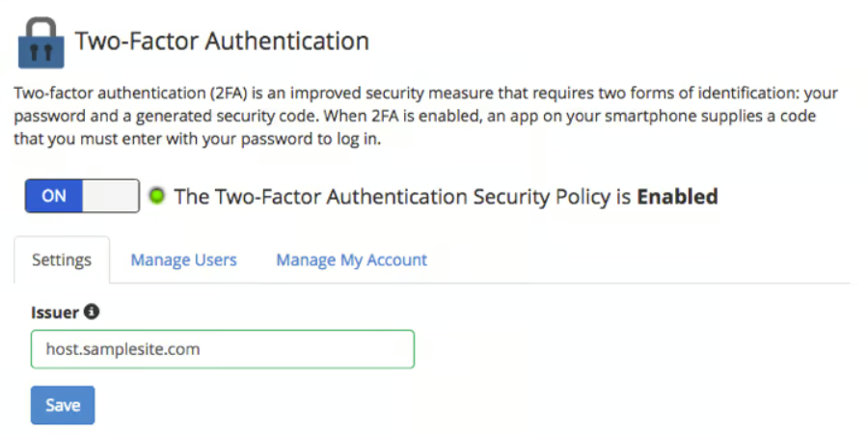This screenshot has height=434, width=868.
Task: Open the Manage Users tab
Action: click(183, 259)
